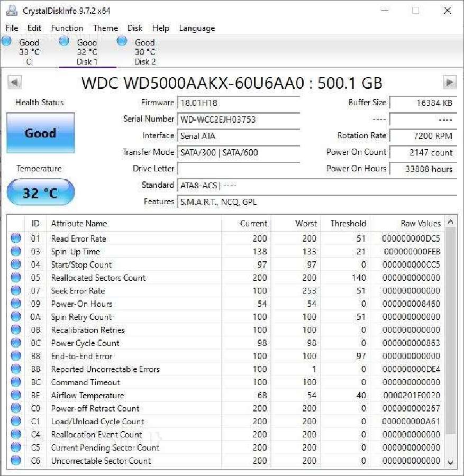Click status orb for Start/Stop Count row
This screenshot has height=476, width=464.
pos(16,264)
